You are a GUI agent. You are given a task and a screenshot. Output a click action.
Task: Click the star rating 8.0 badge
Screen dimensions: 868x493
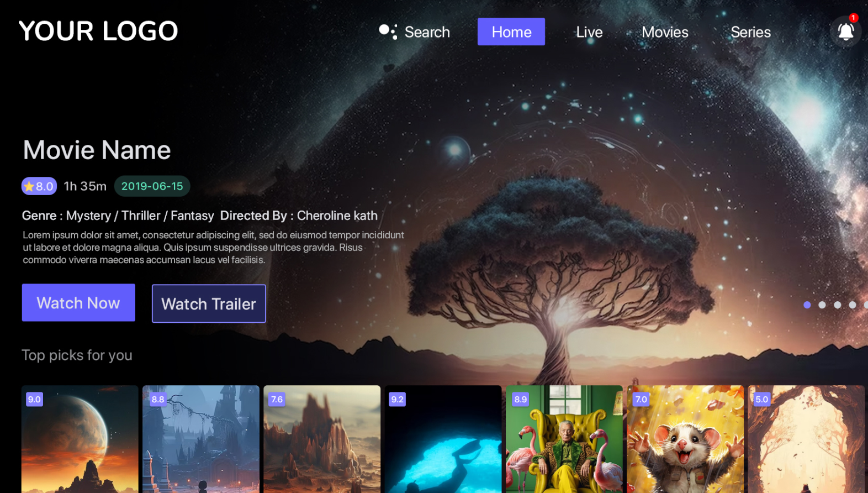click(x=39, y=186)
